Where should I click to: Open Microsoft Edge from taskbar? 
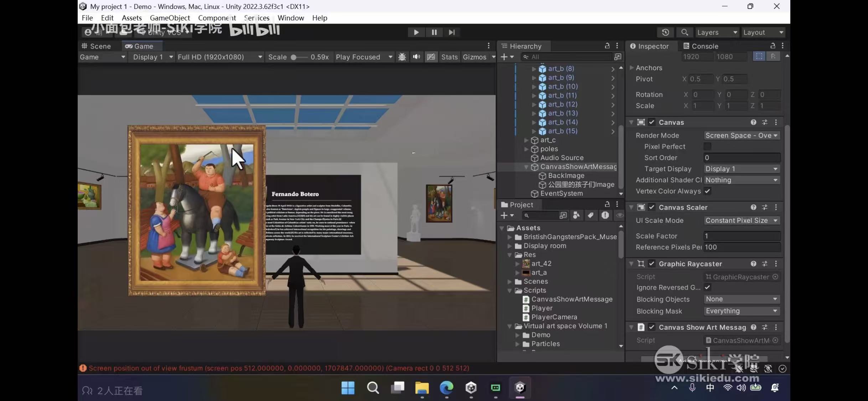[x=446, y=388]
